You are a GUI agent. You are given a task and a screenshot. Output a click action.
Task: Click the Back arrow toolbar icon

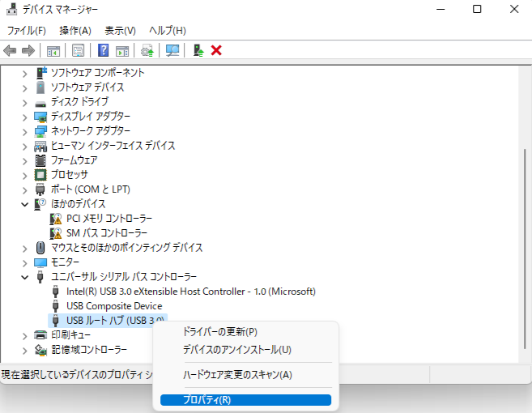click(x=10, y=51)
